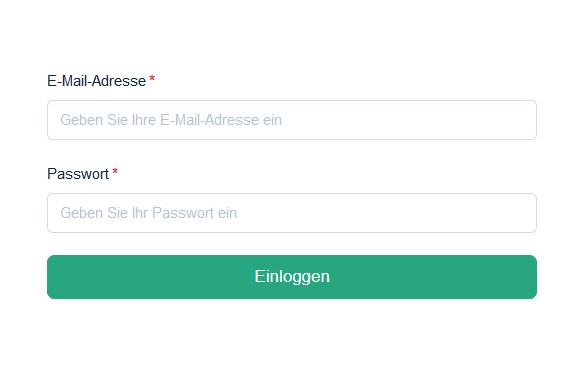
Task: Log in using the green button
Action: [x=292, y=277]
